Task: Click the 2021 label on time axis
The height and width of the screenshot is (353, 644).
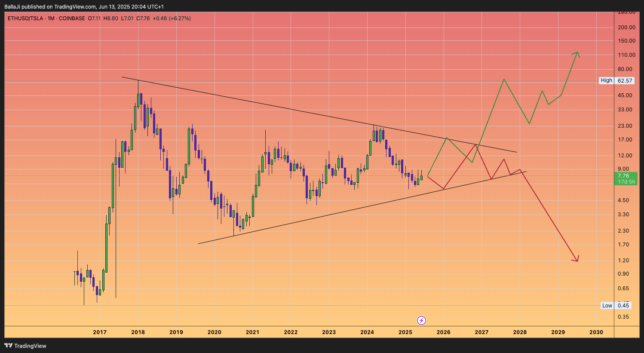Action: tap(252, 332)
